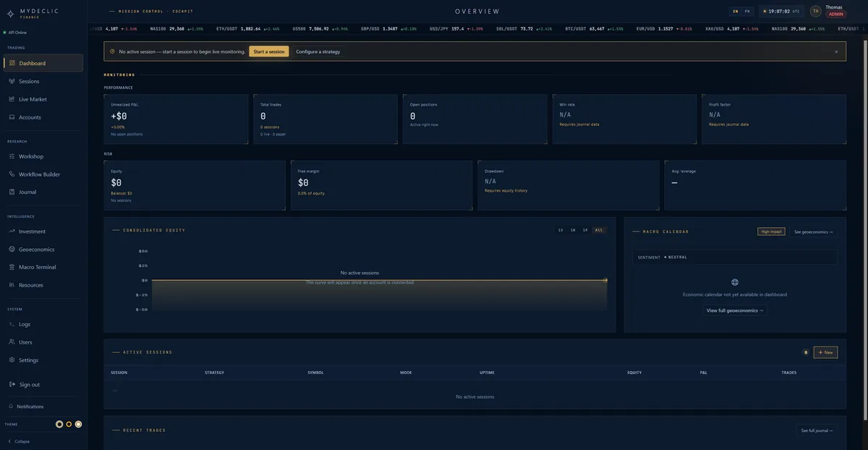Create a New active session
The height and width of the screenshot is (450, 868).
click(x=825, y=352)
